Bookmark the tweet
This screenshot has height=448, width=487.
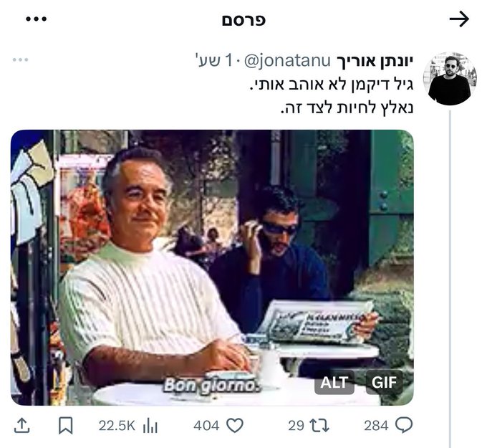(x=66, y=426)
